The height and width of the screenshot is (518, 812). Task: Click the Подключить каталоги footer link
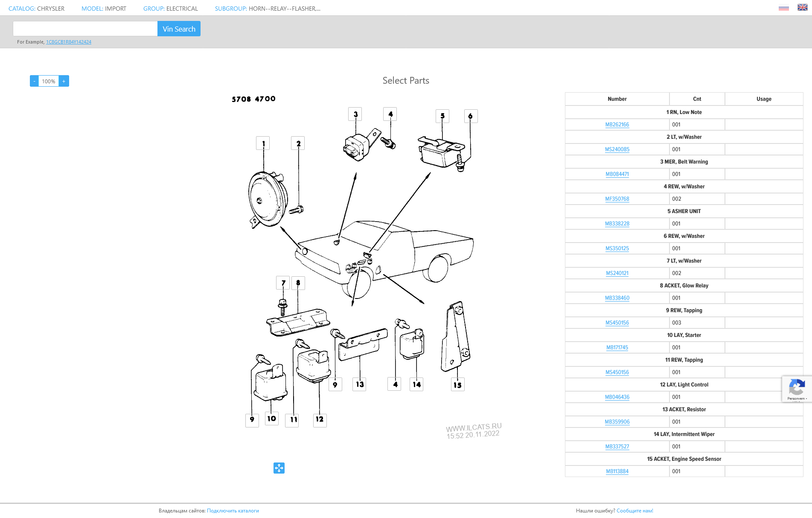click(x=233, y=511)
